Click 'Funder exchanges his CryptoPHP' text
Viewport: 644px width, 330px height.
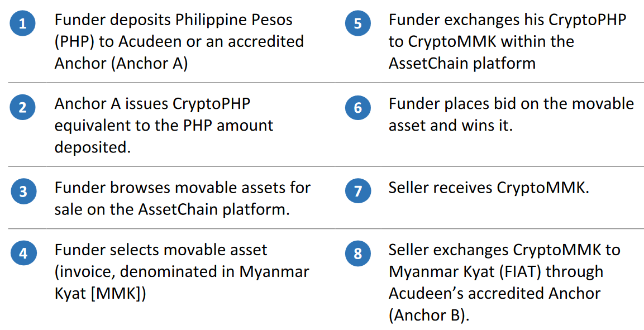click(507, 20)
